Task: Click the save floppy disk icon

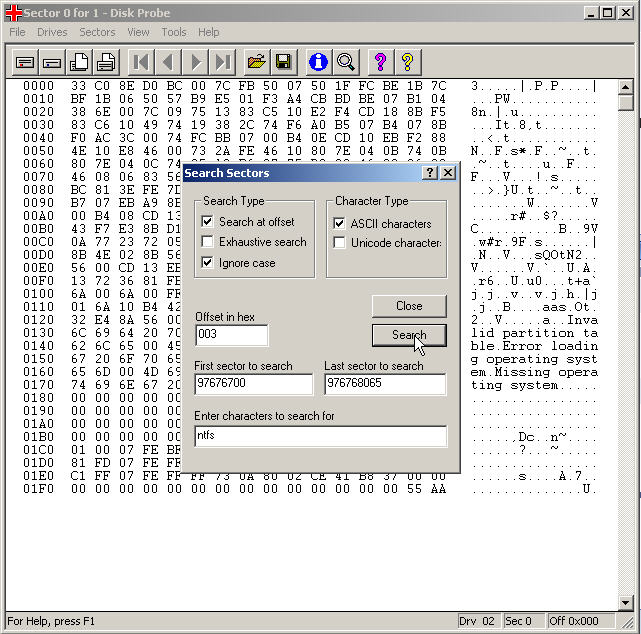Action: (284, 63)
